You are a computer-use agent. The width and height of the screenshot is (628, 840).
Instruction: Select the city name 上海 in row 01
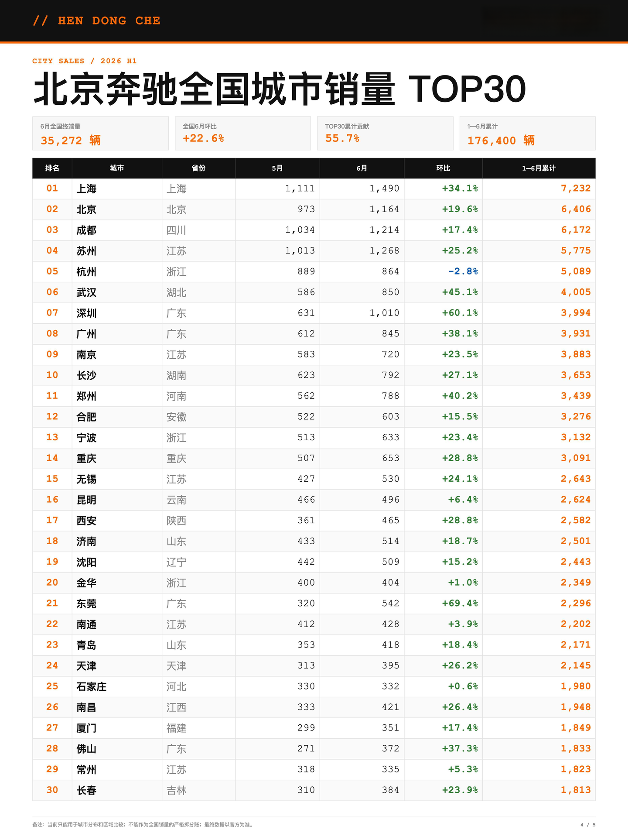tap(86, 189)
